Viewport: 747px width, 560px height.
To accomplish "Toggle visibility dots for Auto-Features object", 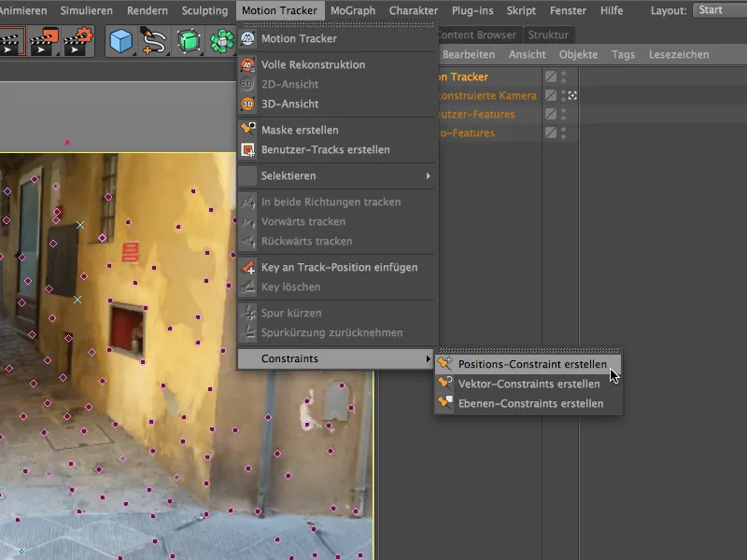I will click(563, 133).
